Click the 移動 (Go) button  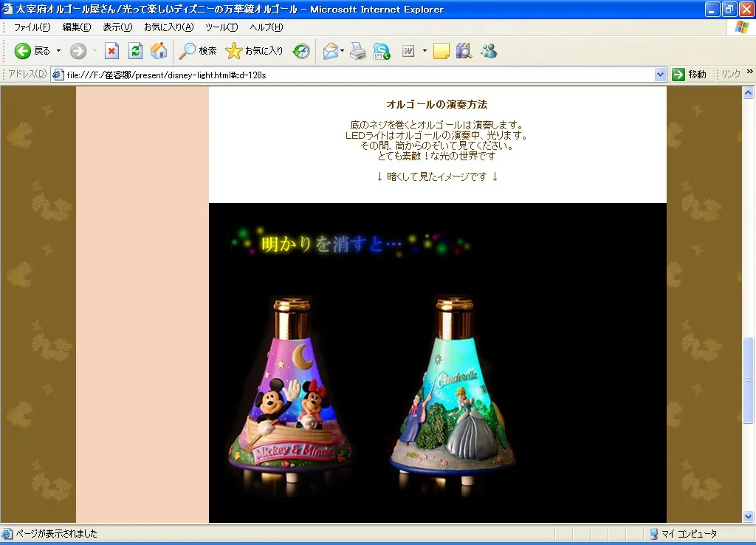click(690, 75)
